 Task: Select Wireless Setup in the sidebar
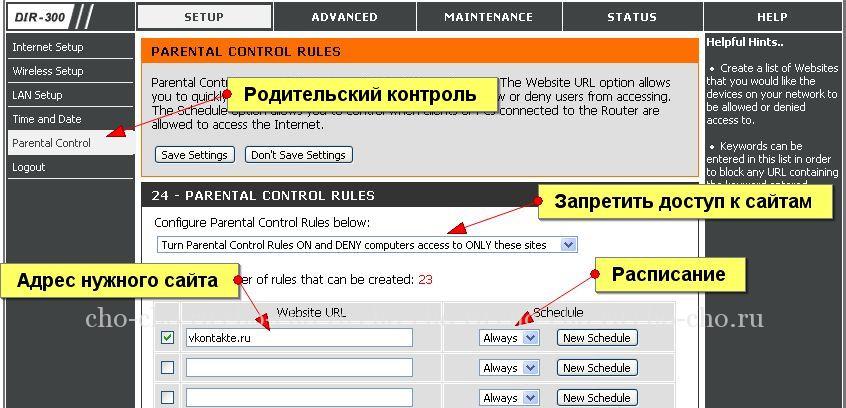point(48,71)
